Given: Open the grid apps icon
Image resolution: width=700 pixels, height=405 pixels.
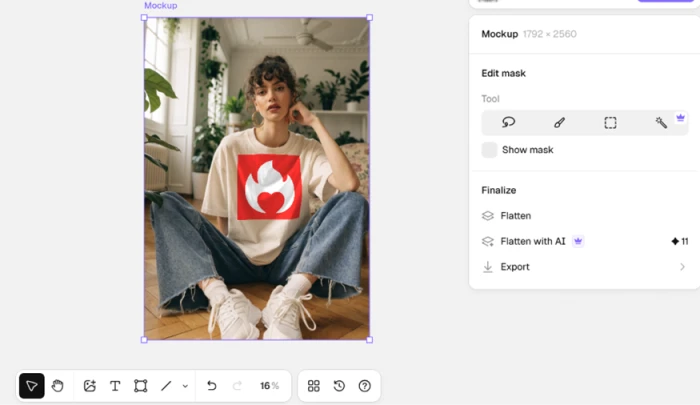Looking at the screenshot, I should click(314, 386).
